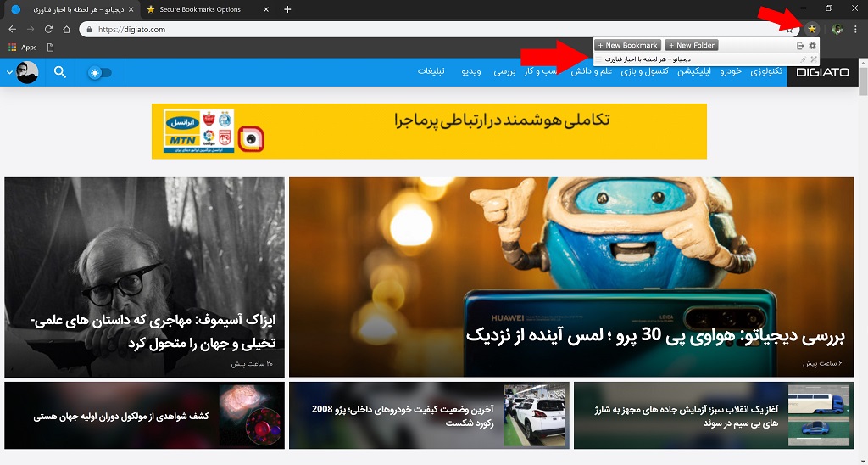Close the Secure Bookmarks Options tab
868x465 pixels.
[266, 9]
